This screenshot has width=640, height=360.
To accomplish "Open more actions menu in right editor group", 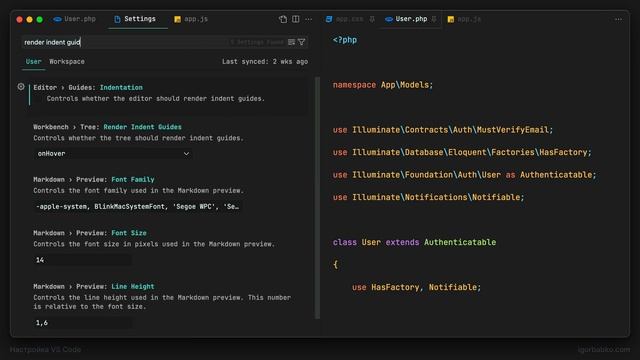I will click(618, 19).
